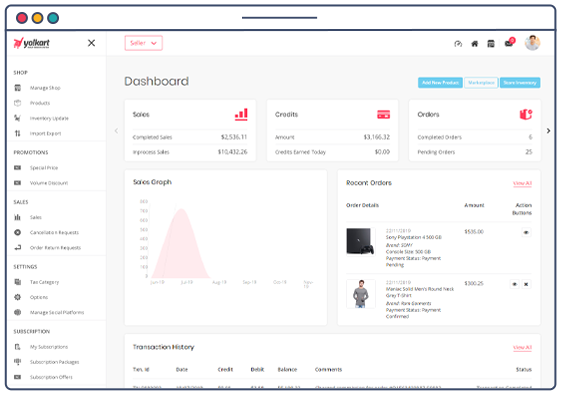561x395 pixels.
Task: Close the sidebar with the X icon
Action: (x=92, y=43)
